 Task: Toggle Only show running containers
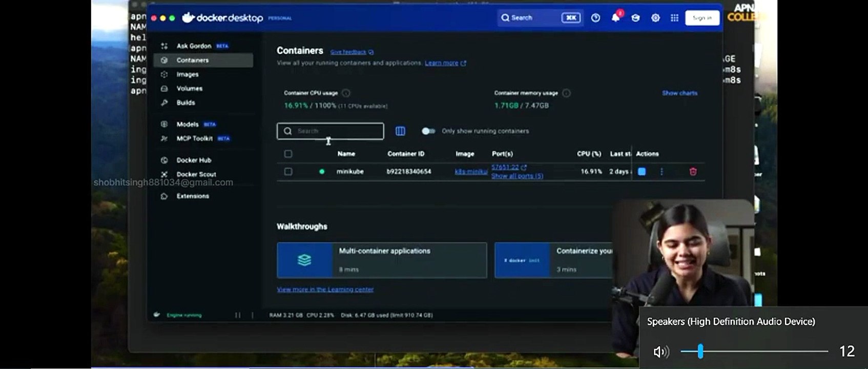point(428,131)
